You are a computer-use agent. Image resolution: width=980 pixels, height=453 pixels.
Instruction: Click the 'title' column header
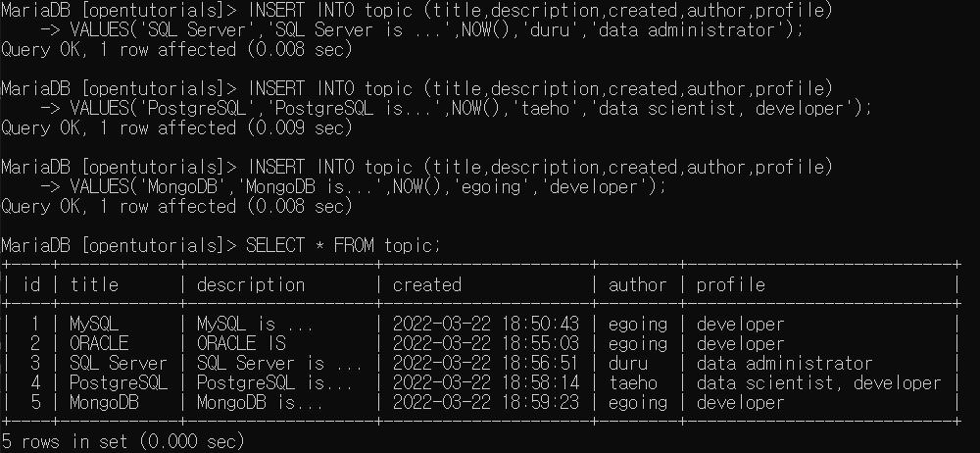tap(94, 285)
